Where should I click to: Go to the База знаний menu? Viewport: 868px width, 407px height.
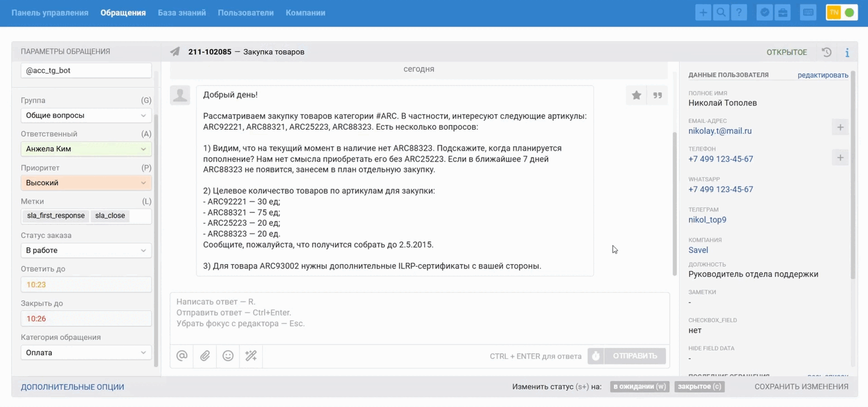182,13
